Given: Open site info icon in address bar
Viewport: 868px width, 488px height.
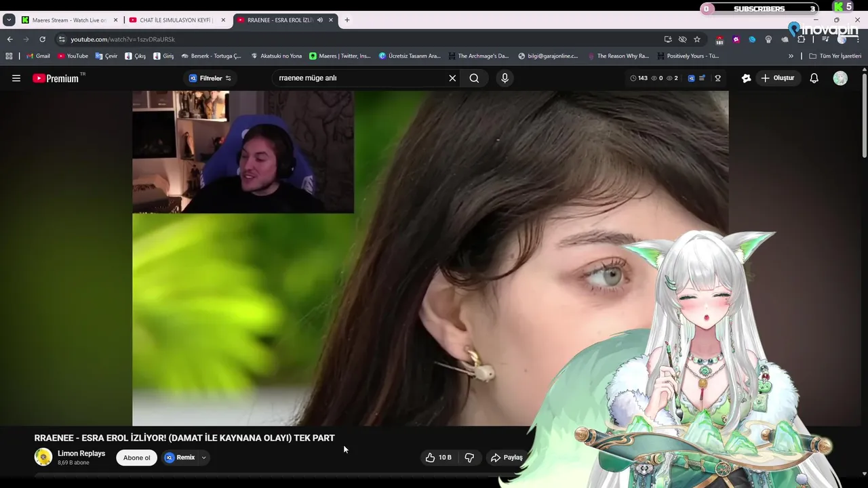Looking at the screenshot, I should tap(62, 39).
